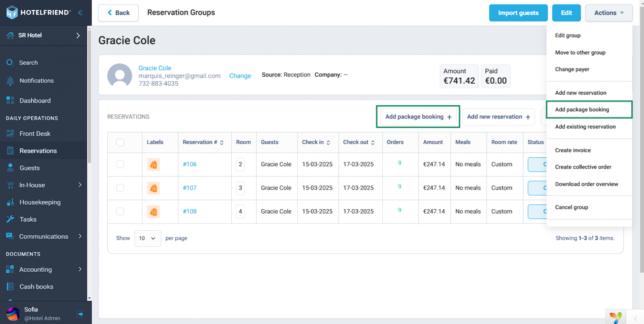This screenshot has width=644, height=324.
Task: Click the Import guests button
Action: click(x=518, y=13)
